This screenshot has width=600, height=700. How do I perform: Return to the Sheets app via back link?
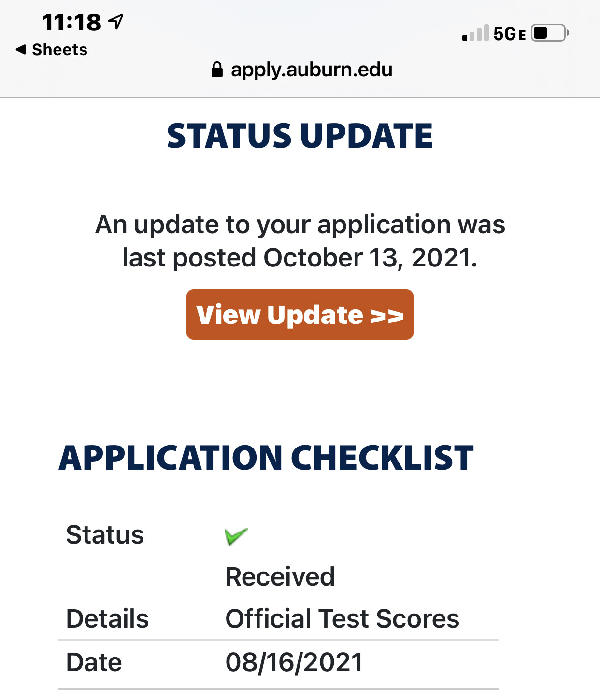pos(52,50)
